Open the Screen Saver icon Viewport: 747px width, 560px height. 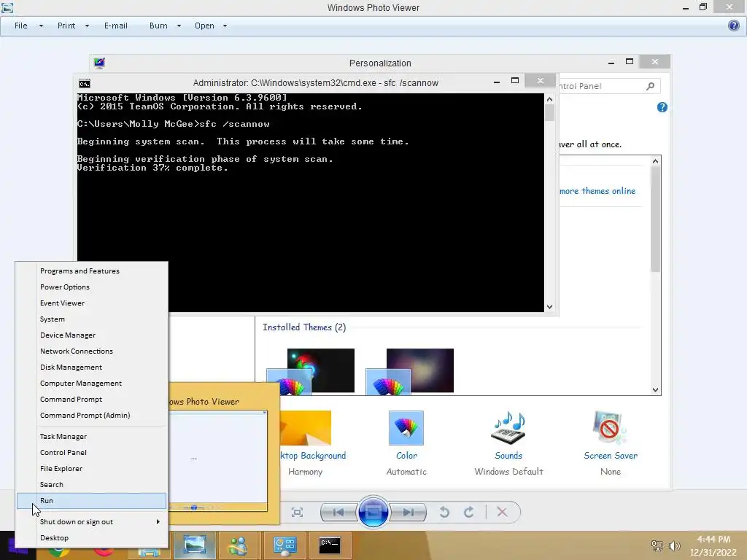(611, 428)
